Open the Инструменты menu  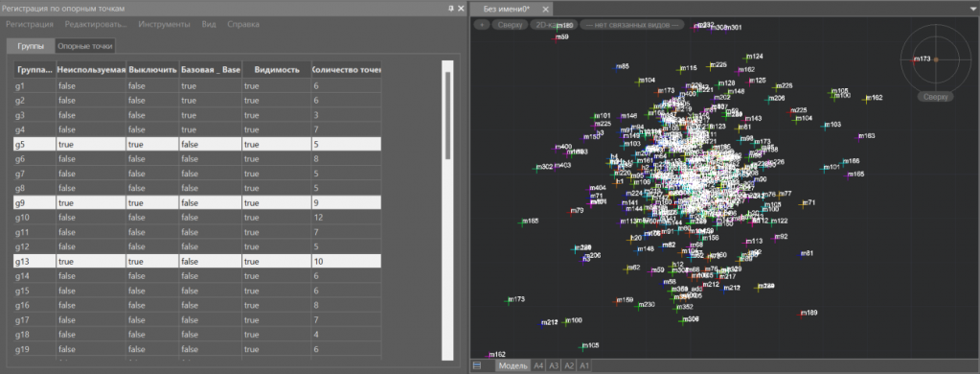165,24
